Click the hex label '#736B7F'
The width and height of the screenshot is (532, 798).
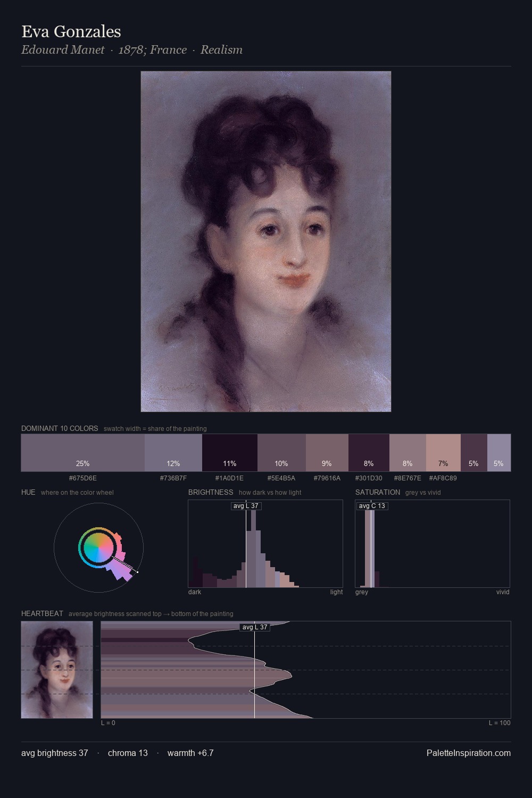click(x=173, y=478)
